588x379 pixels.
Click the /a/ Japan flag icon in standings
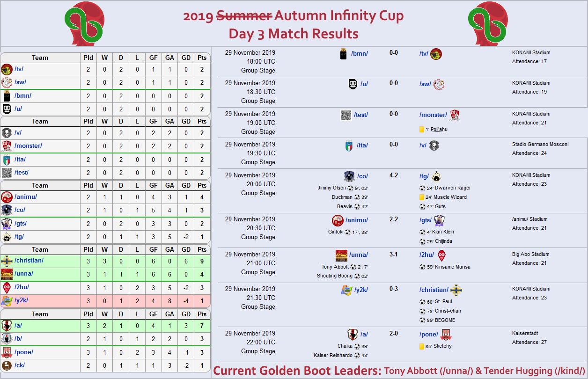pos(7,325)
